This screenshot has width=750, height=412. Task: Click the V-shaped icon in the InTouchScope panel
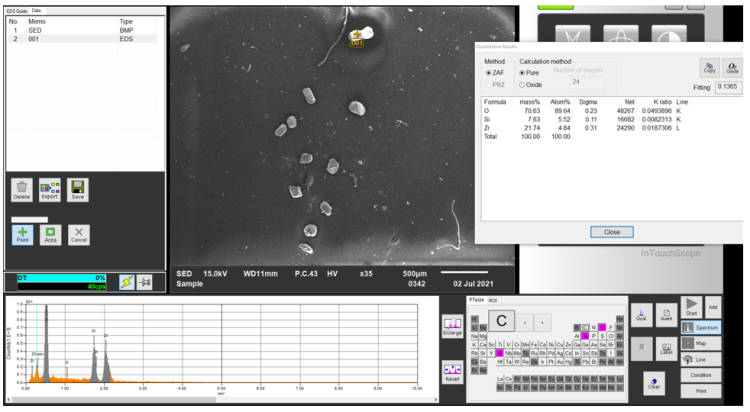(x=573, y=35)
